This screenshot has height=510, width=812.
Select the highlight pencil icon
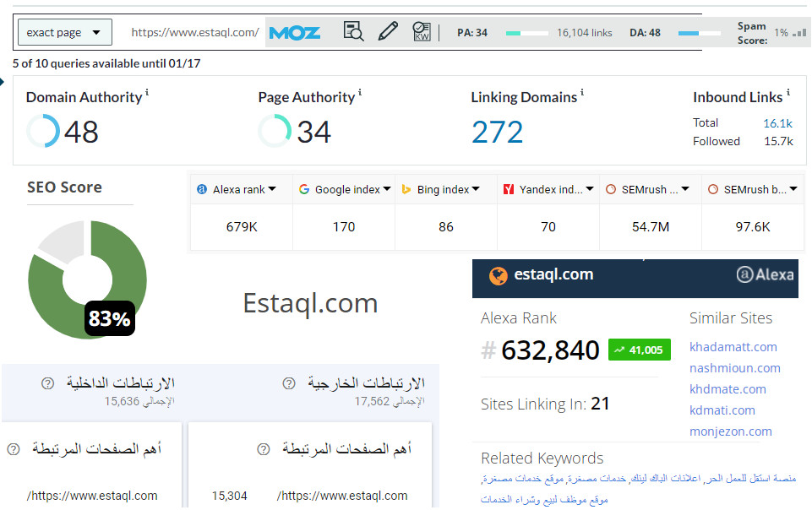pos(388,31)
